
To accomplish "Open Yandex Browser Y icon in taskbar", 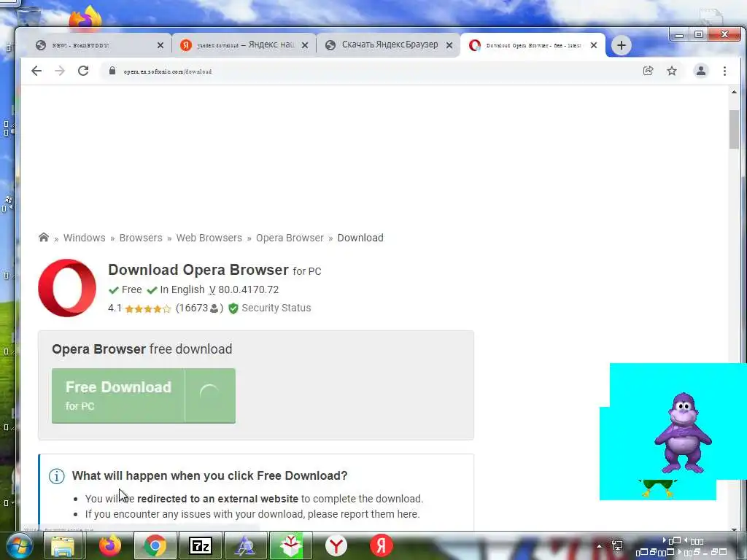I will 336,545.
